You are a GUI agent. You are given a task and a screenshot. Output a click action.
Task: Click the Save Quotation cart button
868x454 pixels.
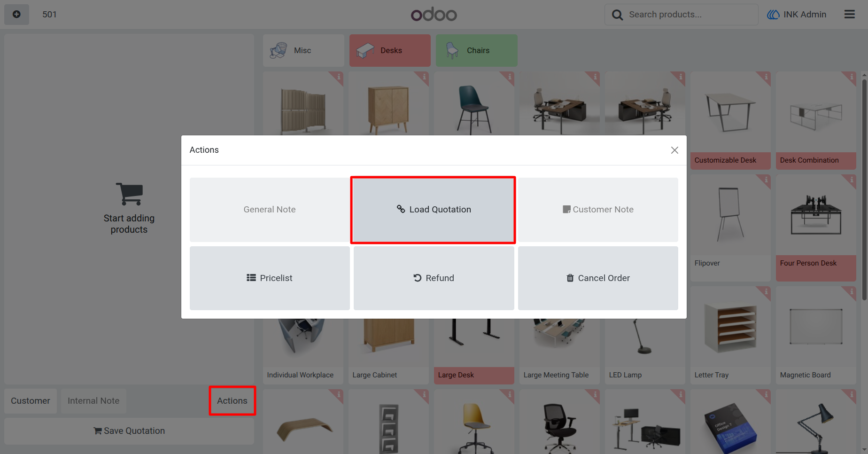coord(129,431)
